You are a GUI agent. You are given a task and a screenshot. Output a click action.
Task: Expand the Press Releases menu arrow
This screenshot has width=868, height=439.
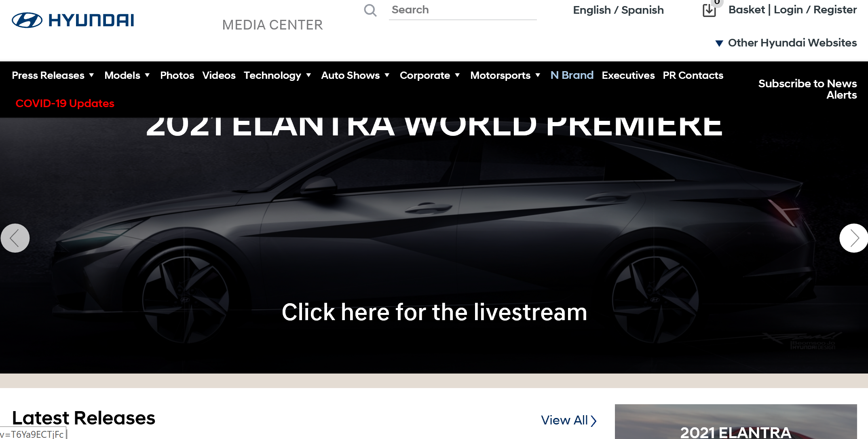92,75
